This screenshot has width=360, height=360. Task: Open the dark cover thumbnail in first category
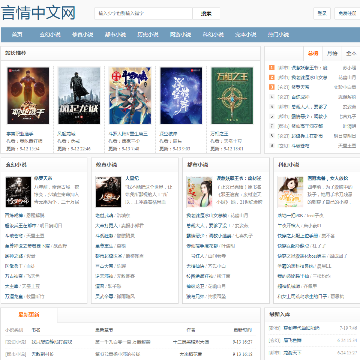pyautogui.click(x=18, y=192)
